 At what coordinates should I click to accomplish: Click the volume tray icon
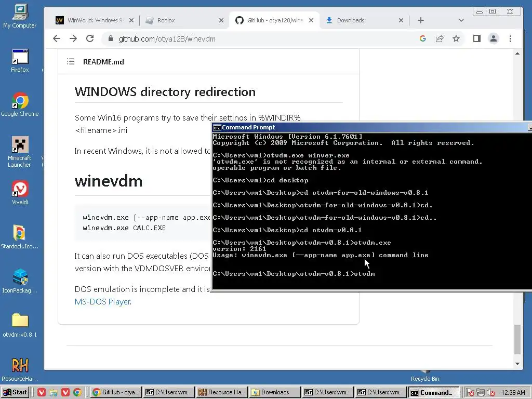coord(490,393)
